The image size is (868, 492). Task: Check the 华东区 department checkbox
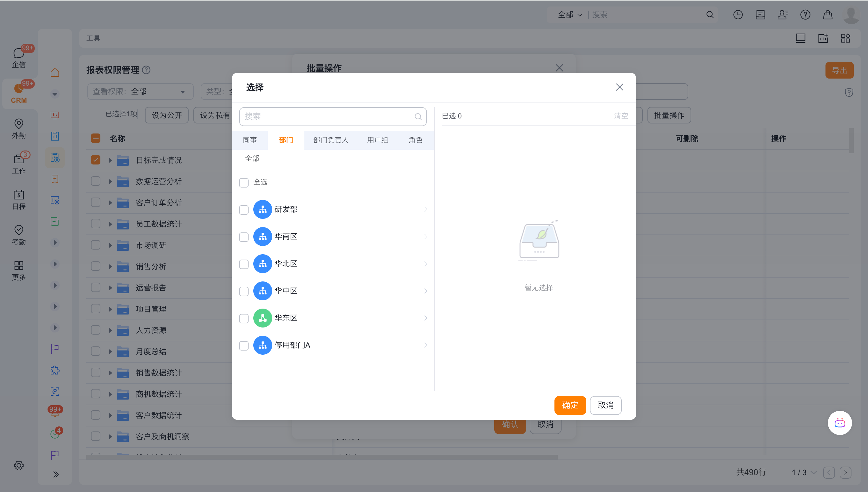tap(244, 318)
